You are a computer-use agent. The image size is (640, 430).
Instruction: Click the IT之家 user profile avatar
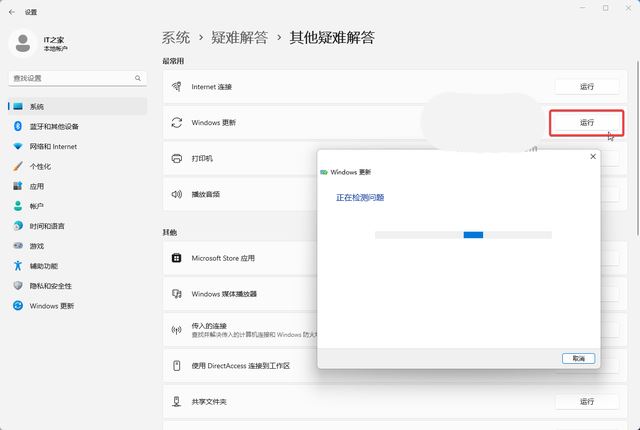[x=21, y=43]
